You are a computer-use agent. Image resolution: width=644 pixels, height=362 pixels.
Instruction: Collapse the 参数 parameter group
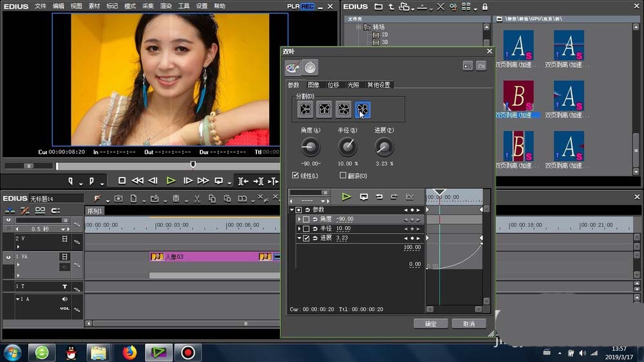point(292,210)
